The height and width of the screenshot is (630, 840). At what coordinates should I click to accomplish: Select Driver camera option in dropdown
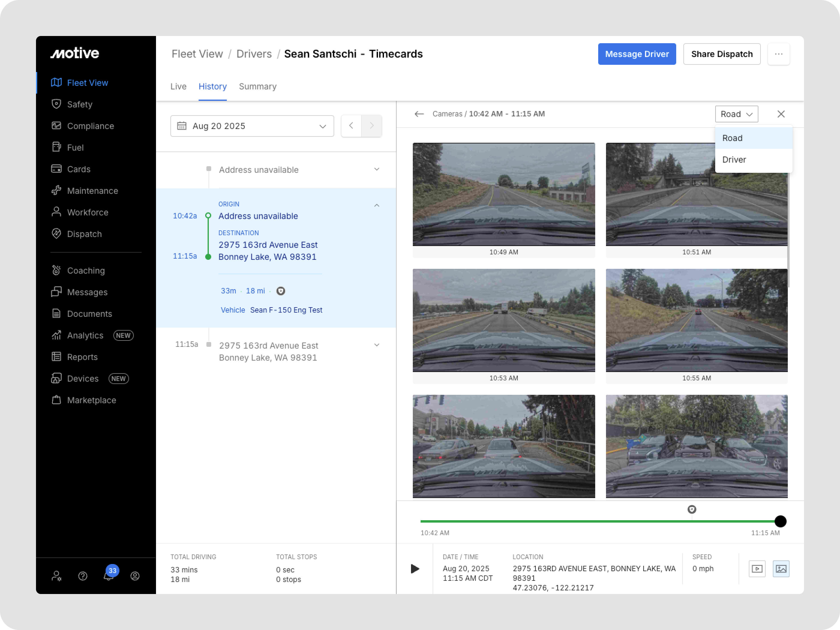734,160
